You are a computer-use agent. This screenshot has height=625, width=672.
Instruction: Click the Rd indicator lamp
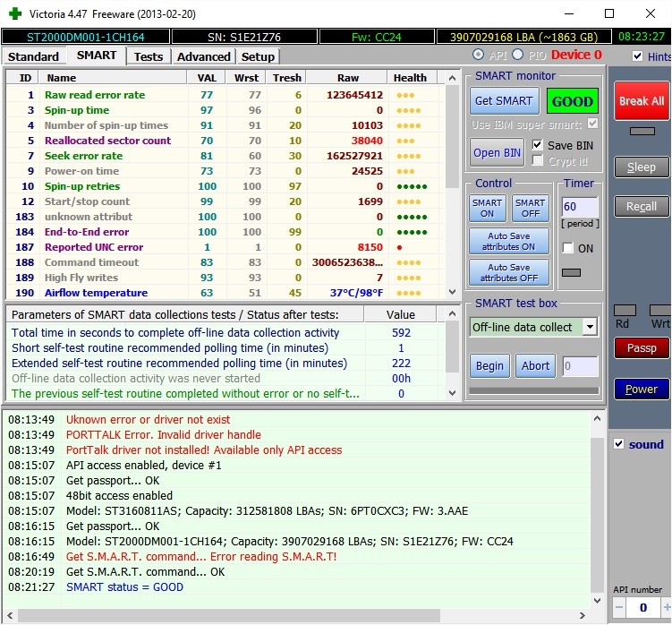point(625,310)
